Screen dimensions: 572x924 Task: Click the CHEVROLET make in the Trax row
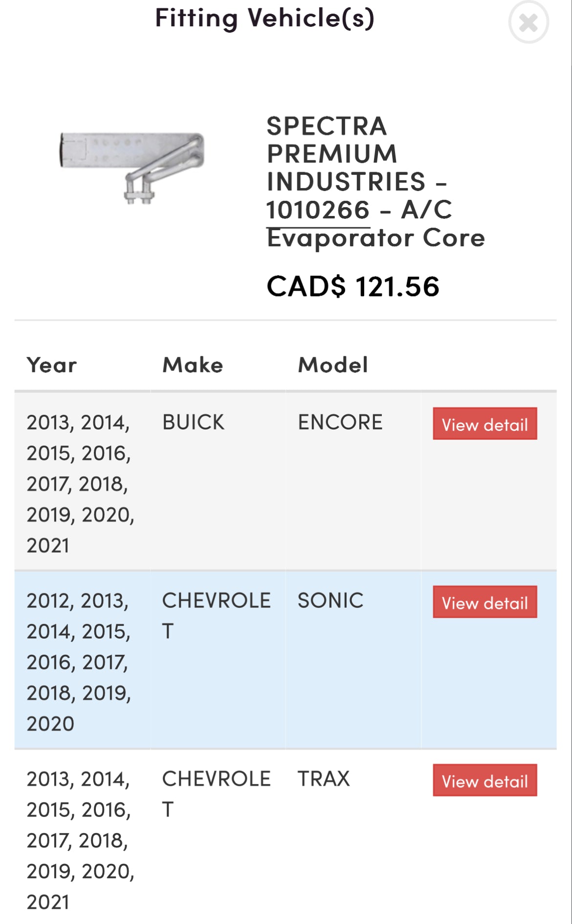[216, 794]
